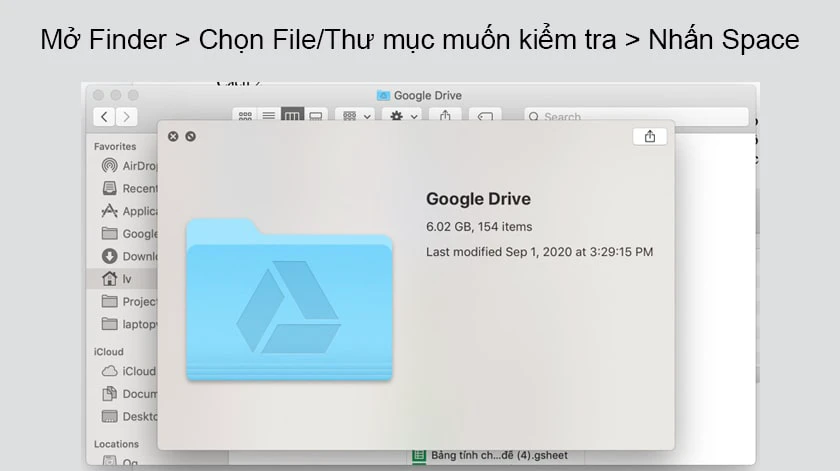Click the Locations sidebar heading
This screenshot has height=471, width=840.
116,444
